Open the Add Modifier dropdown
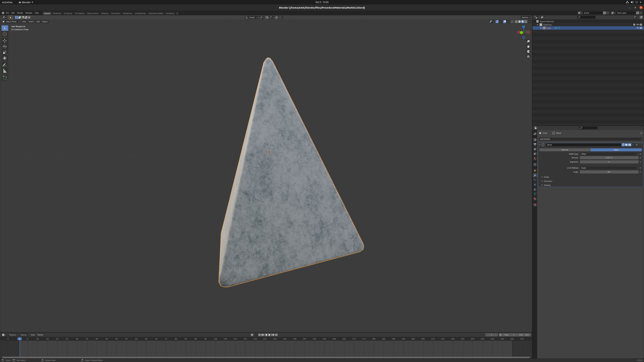644x362 pixels. click(591, 139)
